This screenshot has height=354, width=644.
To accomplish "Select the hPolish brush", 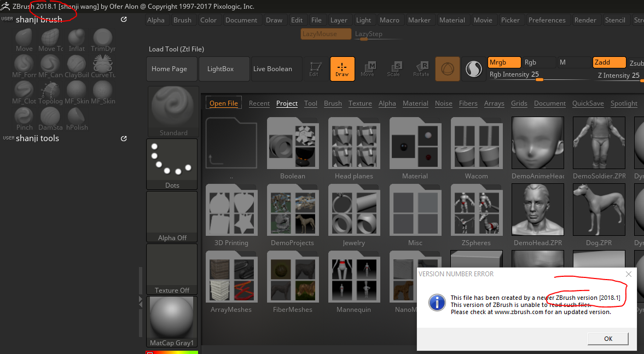I will click(77, 119).
